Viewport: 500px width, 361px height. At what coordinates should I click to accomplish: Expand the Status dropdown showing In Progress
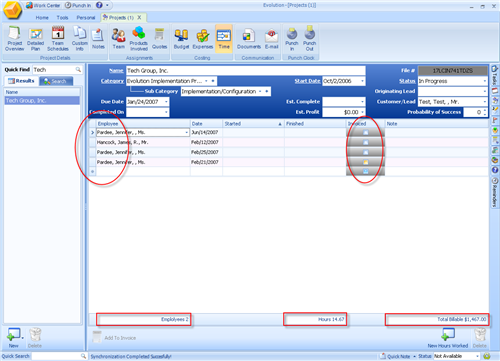[x=485, y=81]
